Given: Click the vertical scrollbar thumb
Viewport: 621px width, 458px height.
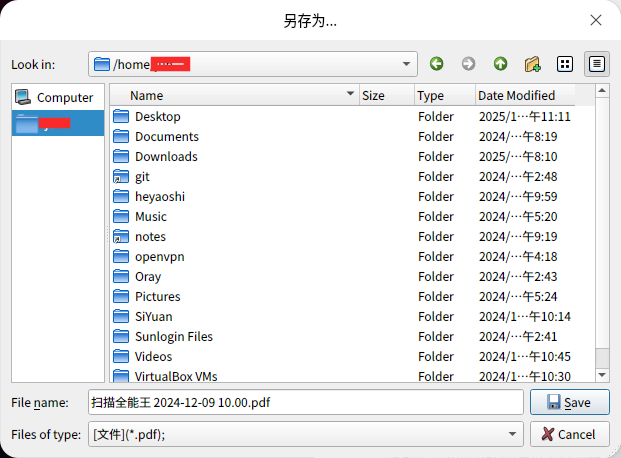Looking at the screenshot, I should point(602,358).
